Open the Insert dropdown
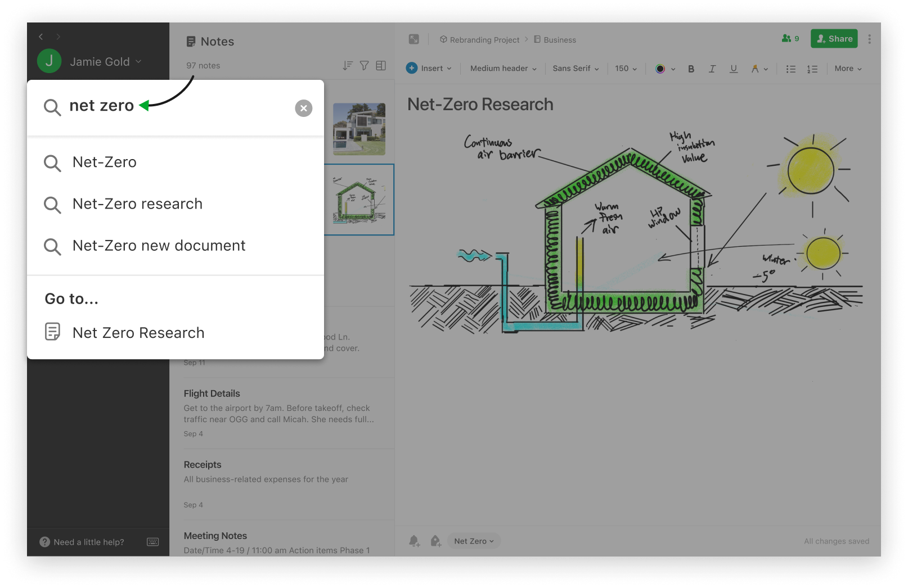 [429, 68]
